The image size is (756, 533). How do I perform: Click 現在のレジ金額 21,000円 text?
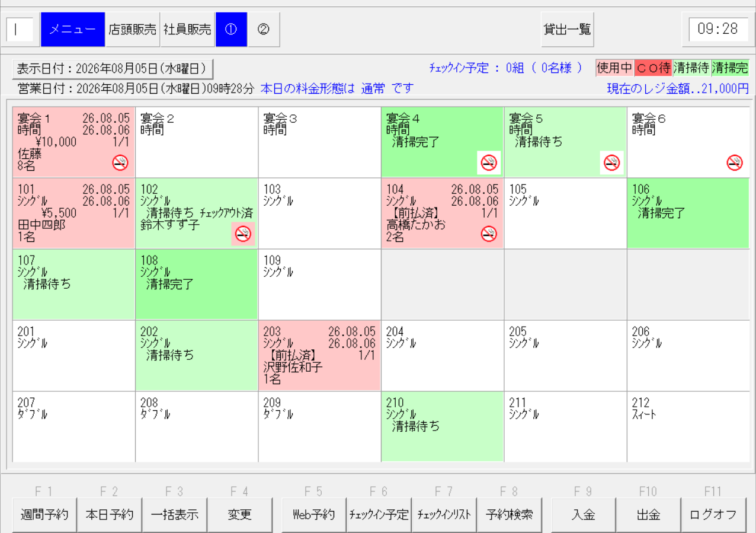(678, 89)
